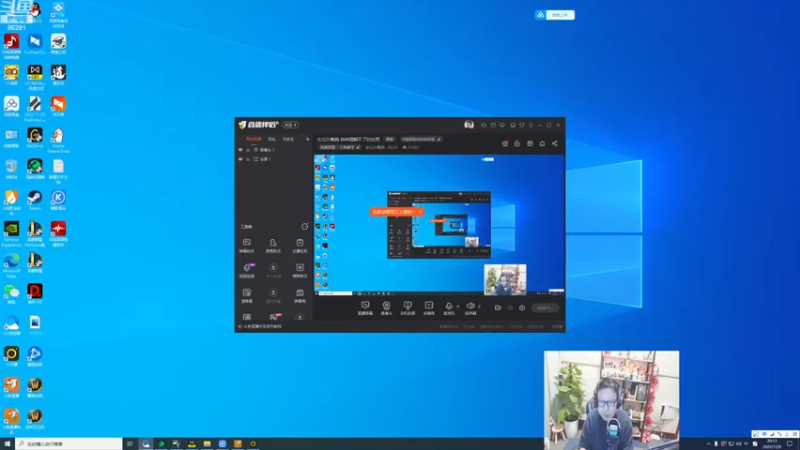The width and height of the screenshot is (800, 450).
Task: Open GeForce Experience desktop shortcut
Action: click(x=11, y=233)
